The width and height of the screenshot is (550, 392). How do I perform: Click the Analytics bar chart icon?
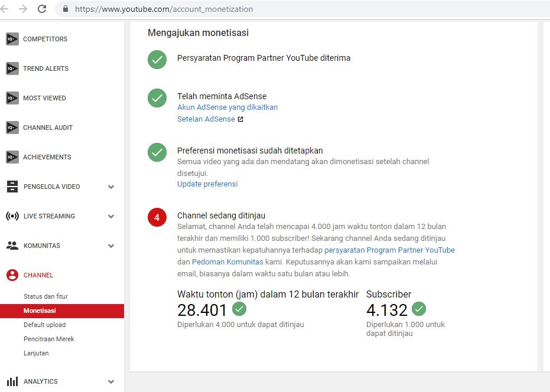click(12, 381)
